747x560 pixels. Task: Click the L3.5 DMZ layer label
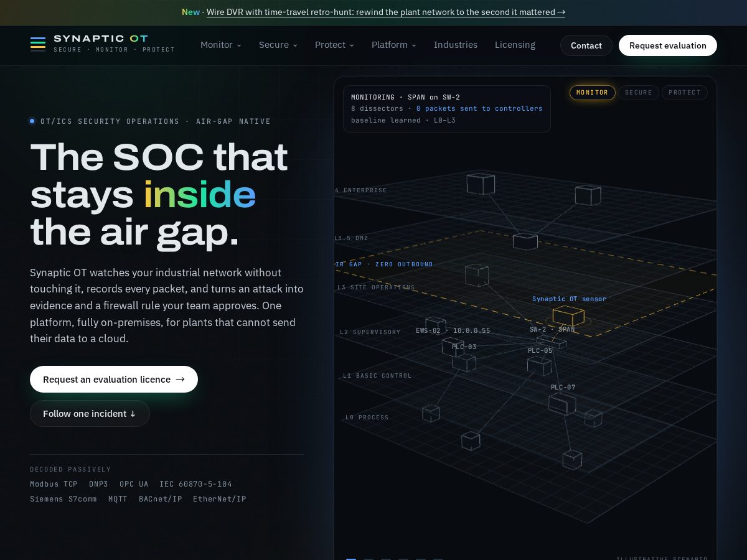pyautogui.click(x=351, y=238)
